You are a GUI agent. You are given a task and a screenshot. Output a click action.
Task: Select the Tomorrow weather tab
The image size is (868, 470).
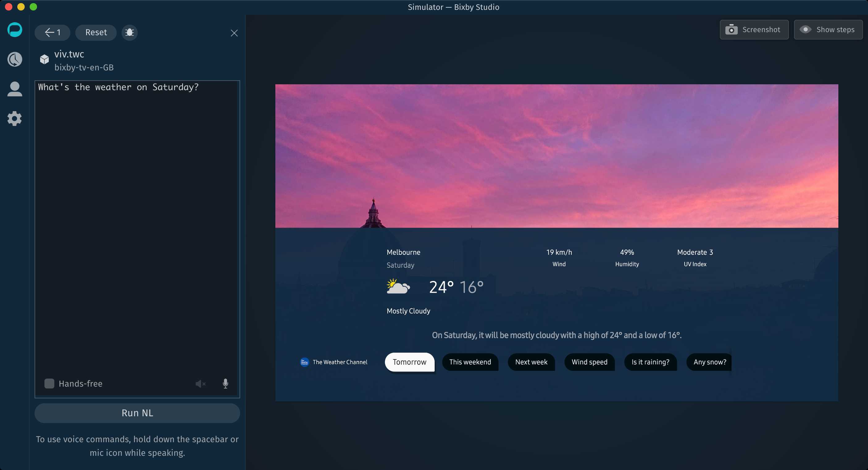(409, 362)
